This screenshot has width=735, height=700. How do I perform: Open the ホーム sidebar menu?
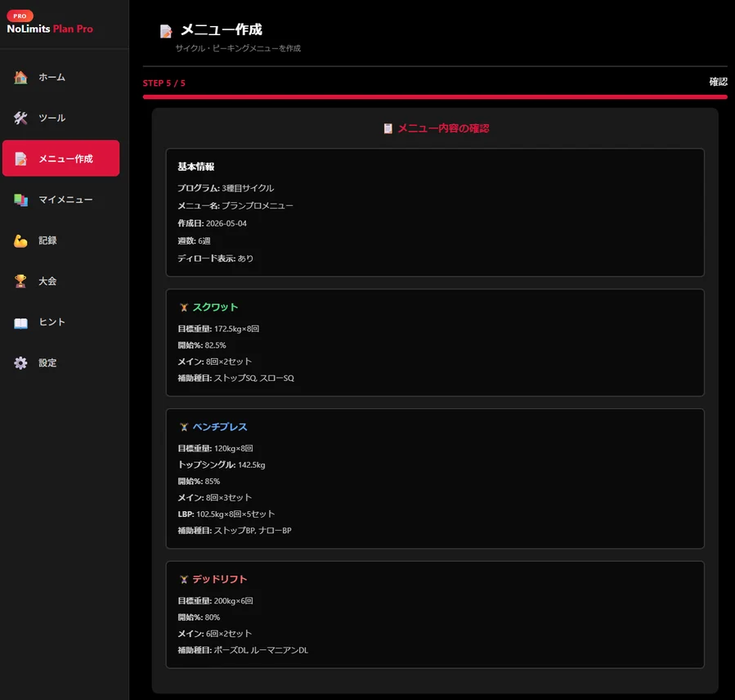click(x=61, y=78)
